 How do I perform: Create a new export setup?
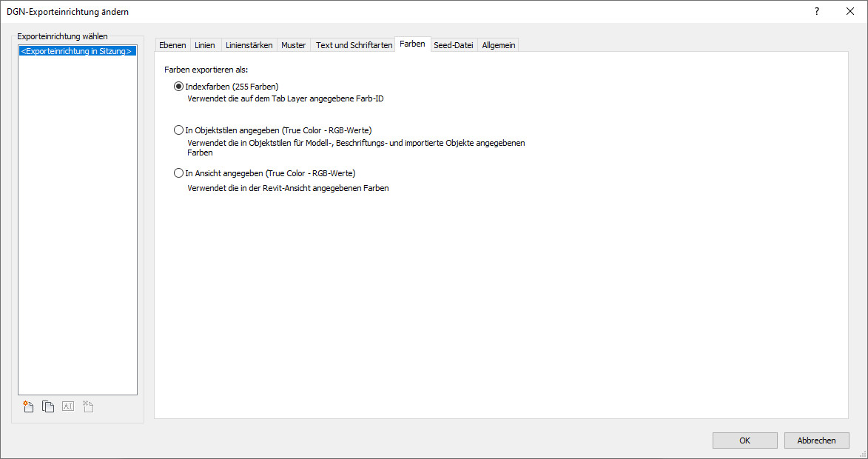(29, 406)
